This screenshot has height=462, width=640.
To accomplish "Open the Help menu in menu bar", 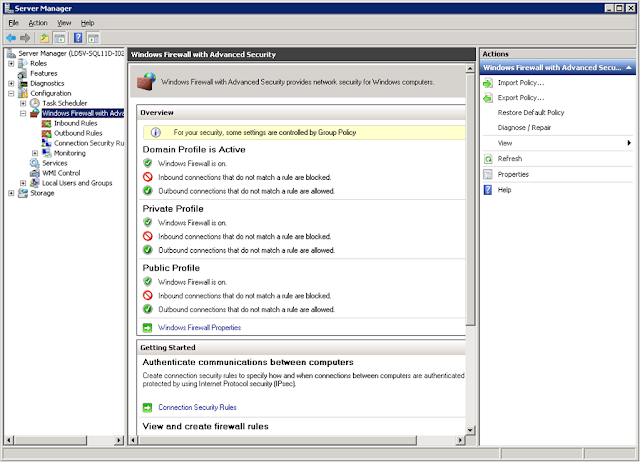I will [x=87, y=23].
